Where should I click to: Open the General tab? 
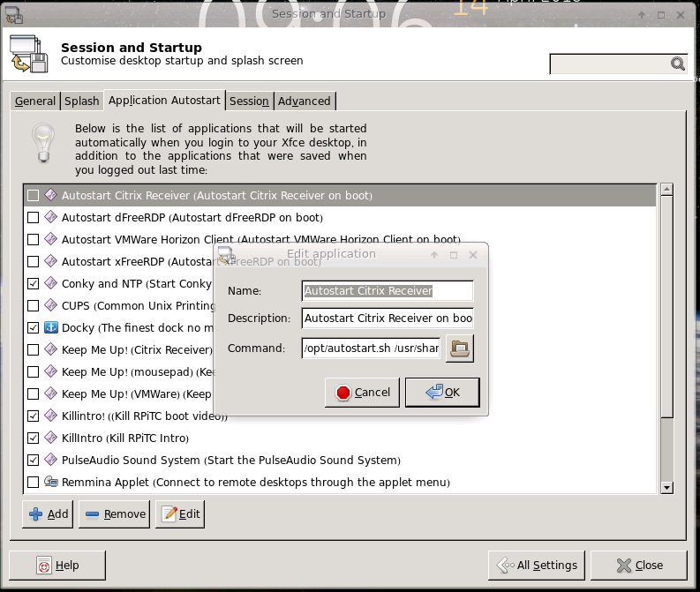coord(34,101)
